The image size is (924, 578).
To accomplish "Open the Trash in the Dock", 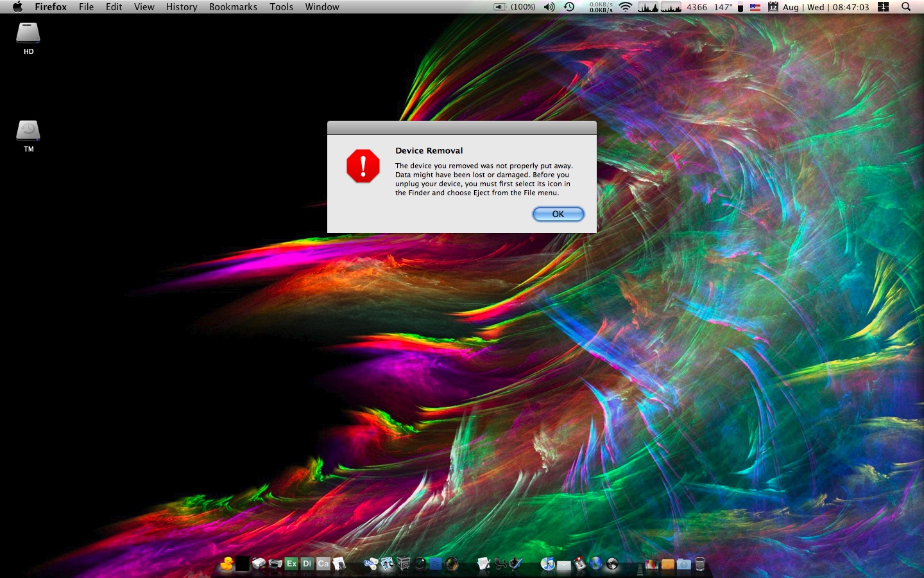I will (x=699, y=564).
